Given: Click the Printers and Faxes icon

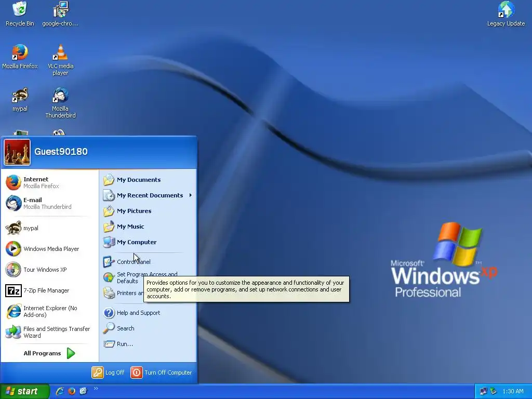Looking at the screenshot, I should (109, 293).
